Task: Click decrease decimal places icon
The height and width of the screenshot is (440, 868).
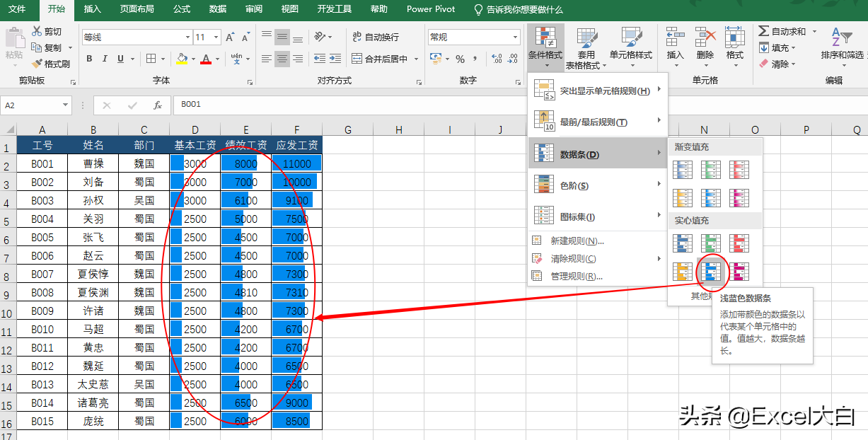Action: (x=512, y=59)
